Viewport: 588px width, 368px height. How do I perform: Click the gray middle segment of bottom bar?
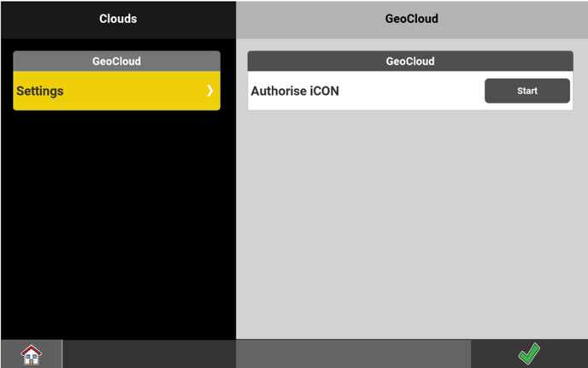click(x=353, y=353)
